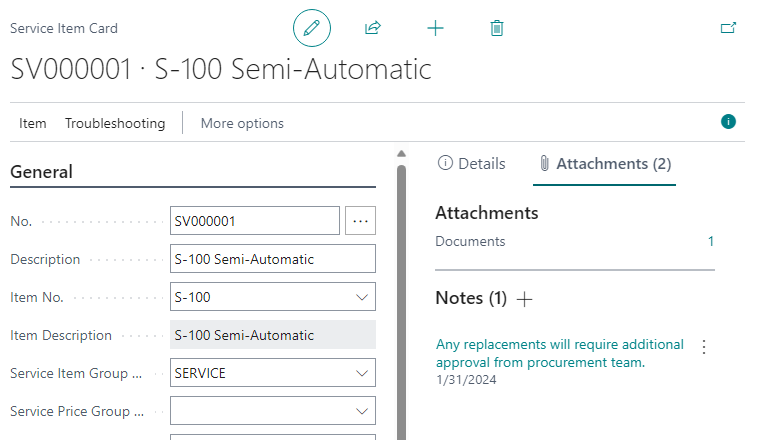Viewport: 774px width, 440px height.
Task: Click the share icon
Action: (x=373, y=28)
